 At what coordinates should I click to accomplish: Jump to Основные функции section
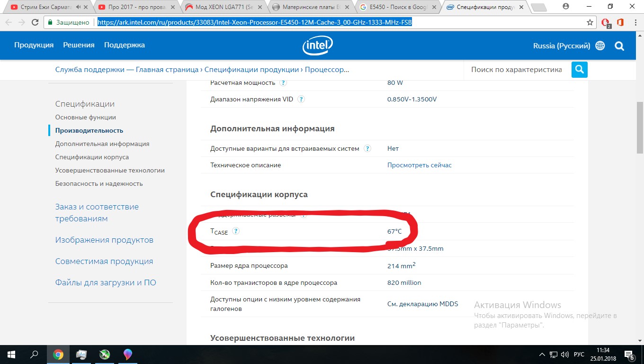tap(86, 117)
